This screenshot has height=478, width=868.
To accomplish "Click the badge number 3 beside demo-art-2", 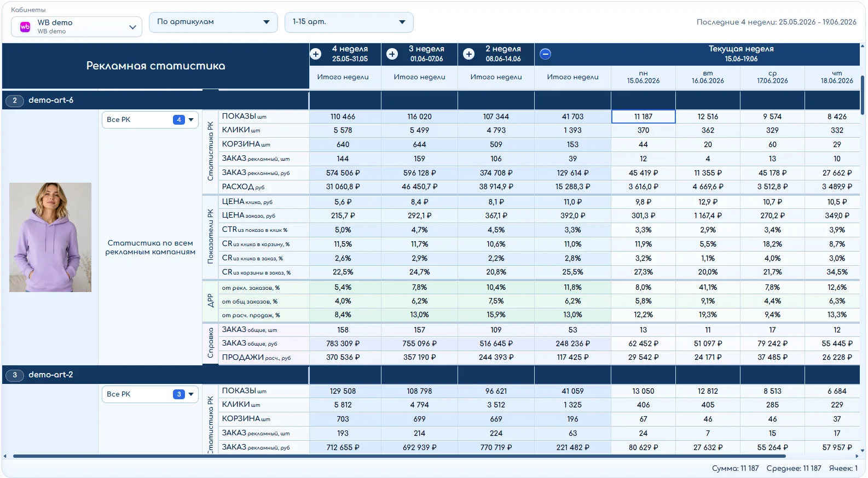I will pyautogui.click(x=15, y=375).
